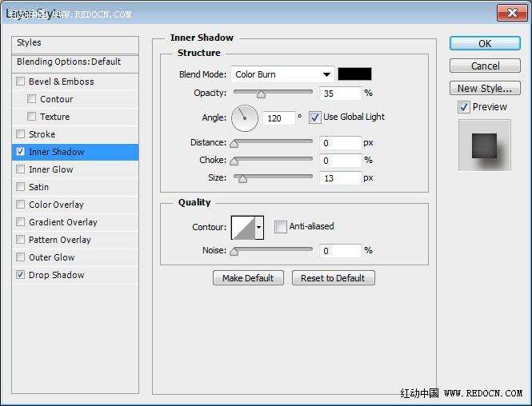Screen dimensions: 532x406
Task: Click the black shadow color swatch
Action: coord(354,74)
